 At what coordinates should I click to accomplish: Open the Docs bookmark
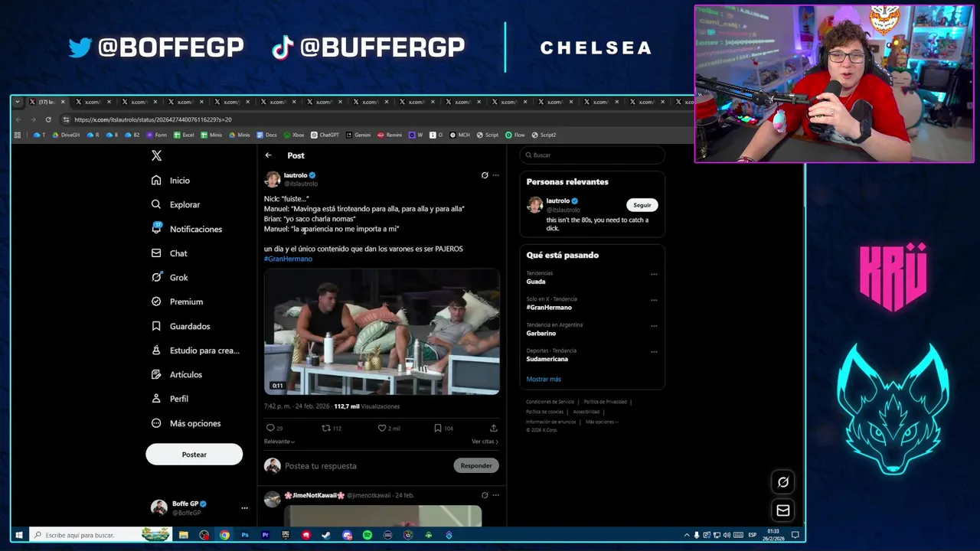pos(267,135)
